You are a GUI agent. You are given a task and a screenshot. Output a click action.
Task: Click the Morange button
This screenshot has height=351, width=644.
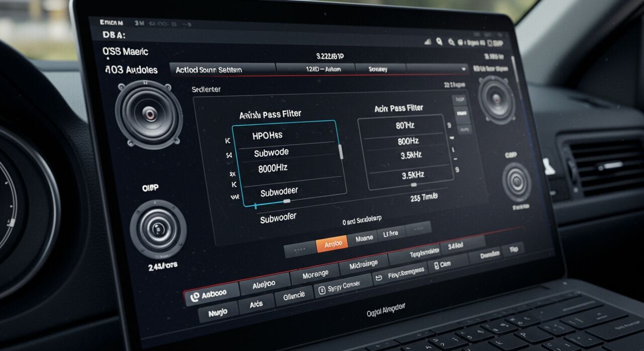coord(316,274)
